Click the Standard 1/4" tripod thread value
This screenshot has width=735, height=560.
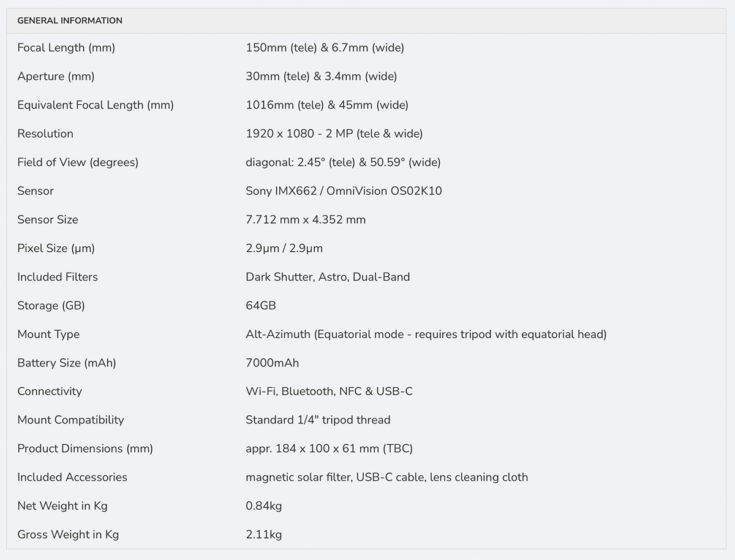(x=318, y=420)
